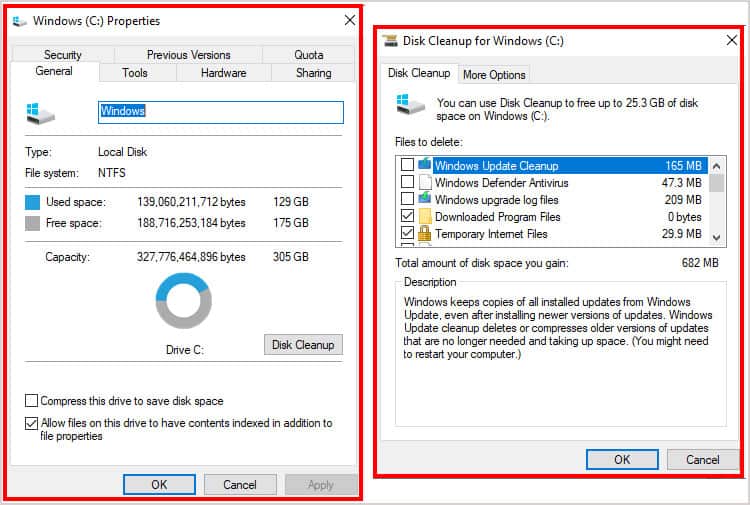Open the Security tab
750x505 pixels.
63,55
